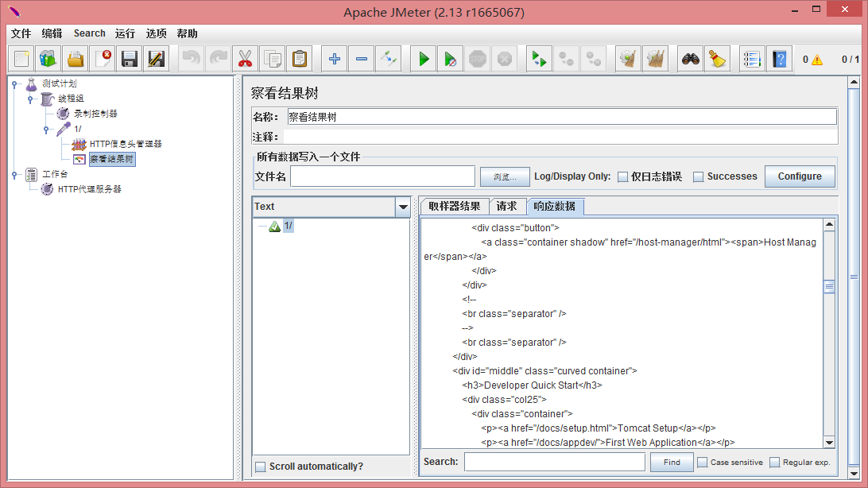Open the Text renderer dropdown

[x=403, y=207]
